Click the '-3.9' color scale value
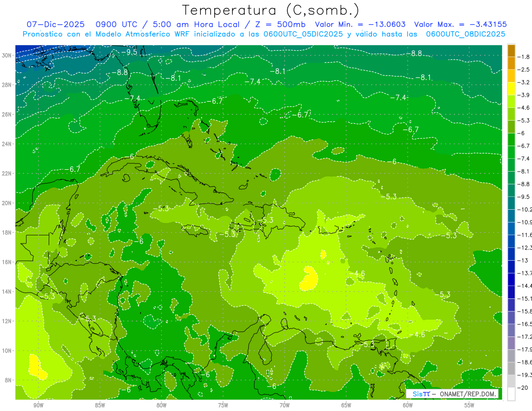Image resolution: width=532 pixels, height=411 pixels. 524,95
